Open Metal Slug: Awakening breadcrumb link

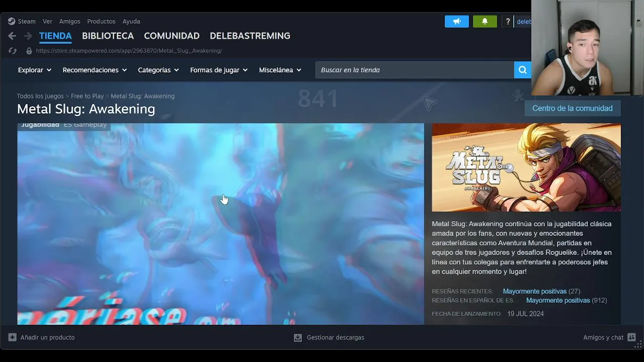tap(142, 96)
